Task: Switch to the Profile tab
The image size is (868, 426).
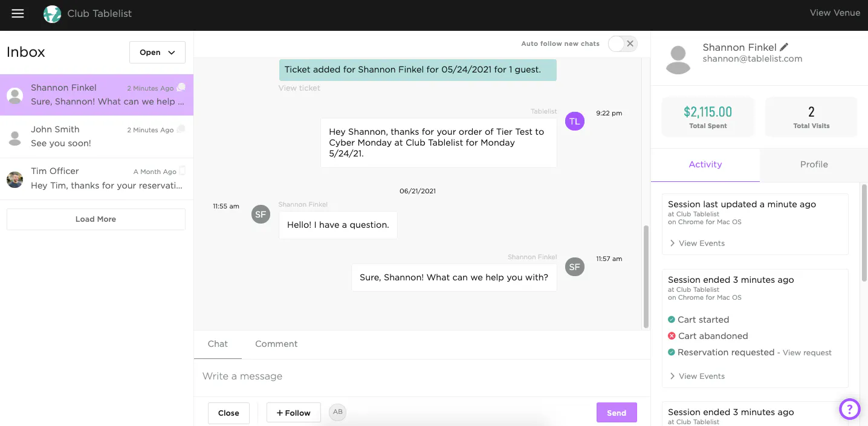Action: [814, 164]
